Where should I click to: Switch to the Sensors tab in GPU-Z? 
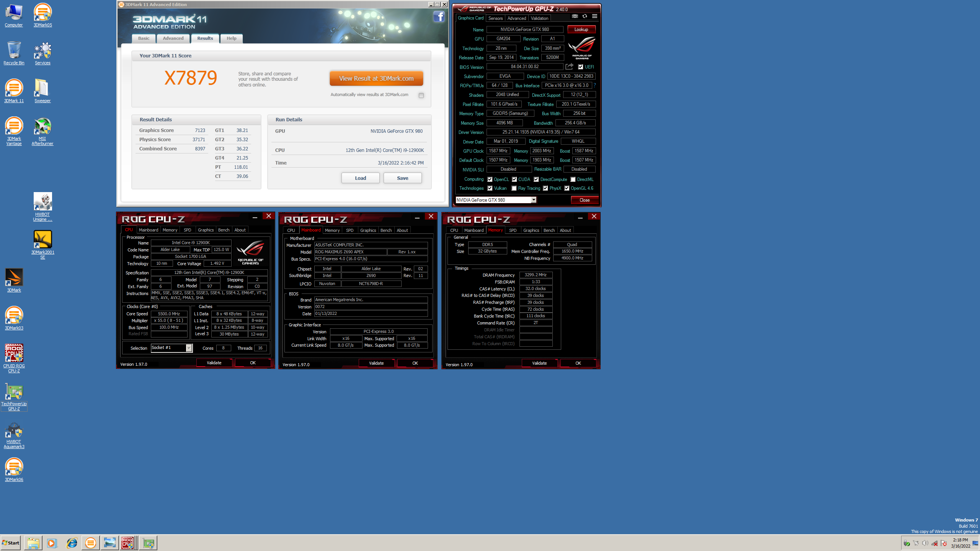[495, 18]
